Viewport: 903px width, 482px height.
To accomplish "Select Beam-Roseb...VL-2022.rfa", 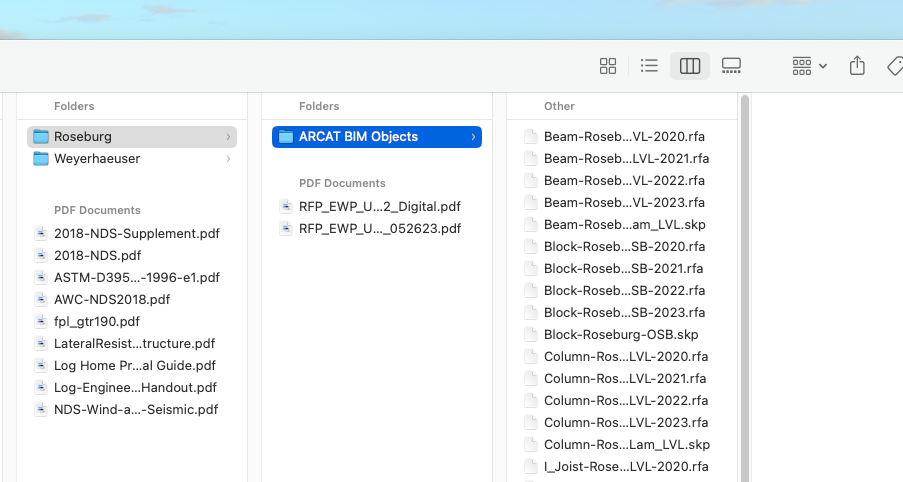I will point(622,180).
